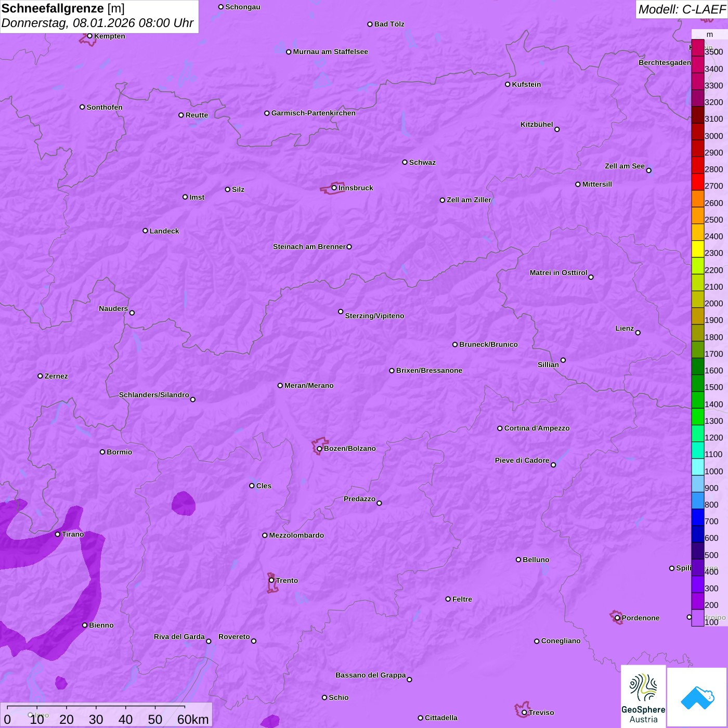Click the Sonthofen marker dot
Viewport: 728px width, 728px height.
tap(82, 107)
